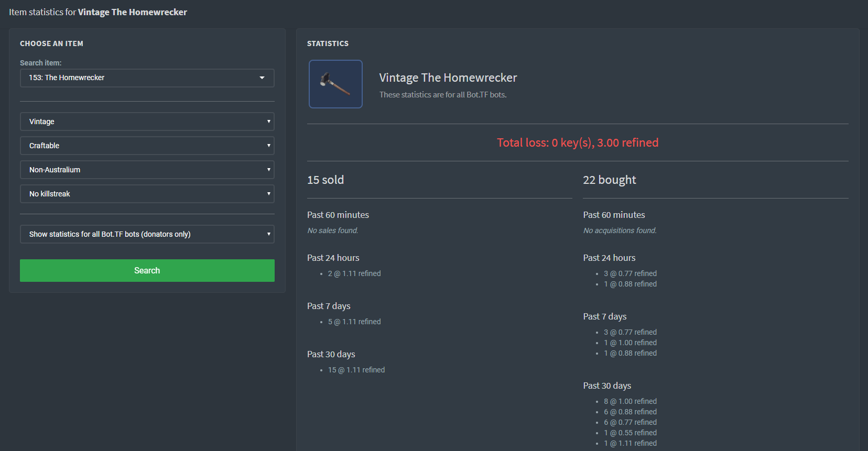Click the 'Statistics' panel heading

(328, 43)
